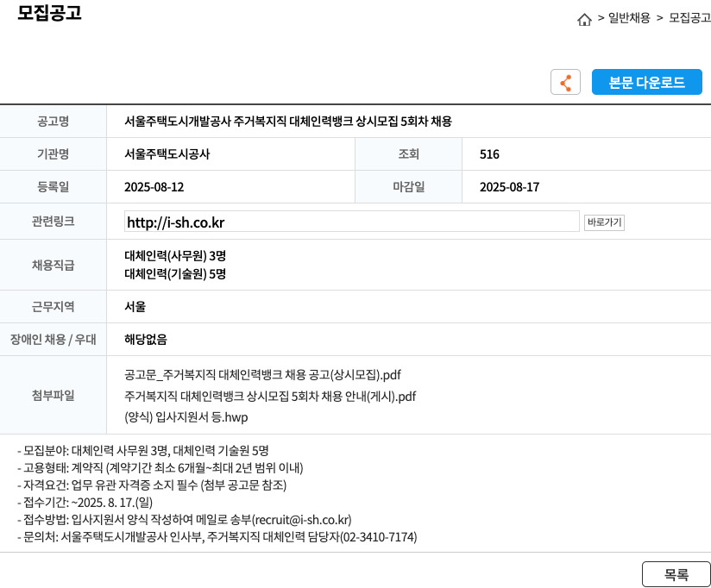Click the 공고명 row label
This screenshot has width=711, height=588.
(x=53, y=122)
